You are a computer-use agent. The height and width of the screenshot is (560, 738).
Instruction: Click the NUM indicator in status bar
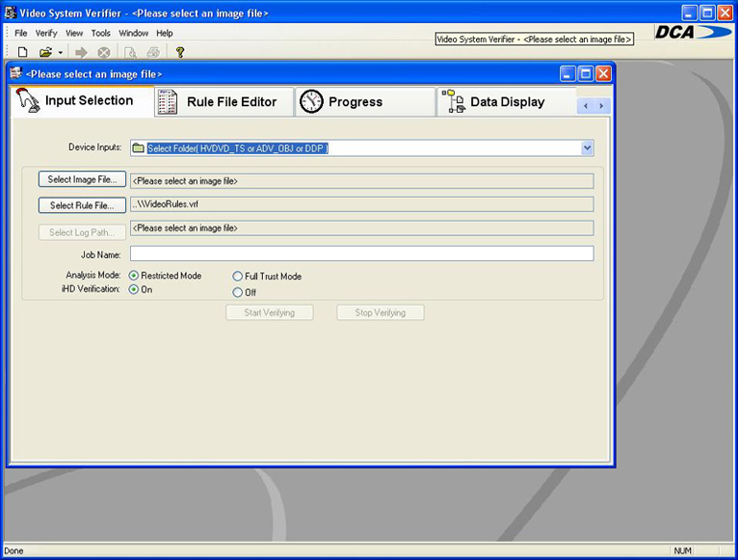[x=682, y=550]
